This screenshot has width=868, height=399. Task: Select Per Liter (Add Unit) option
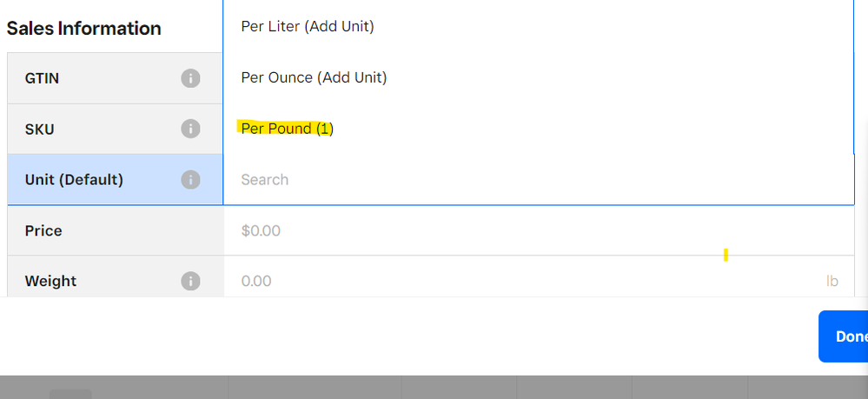click(x=308, y=27)
